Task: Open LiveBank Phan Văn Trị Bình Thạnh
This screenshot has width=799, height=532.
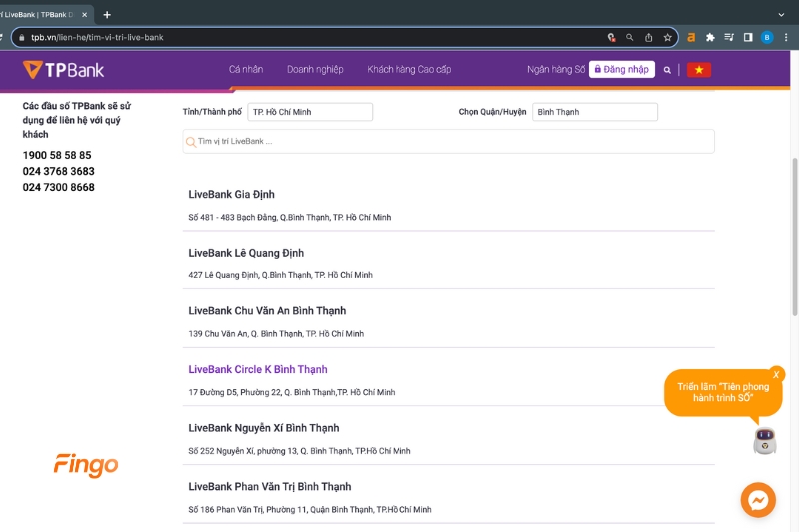Action: coord(269,487)
